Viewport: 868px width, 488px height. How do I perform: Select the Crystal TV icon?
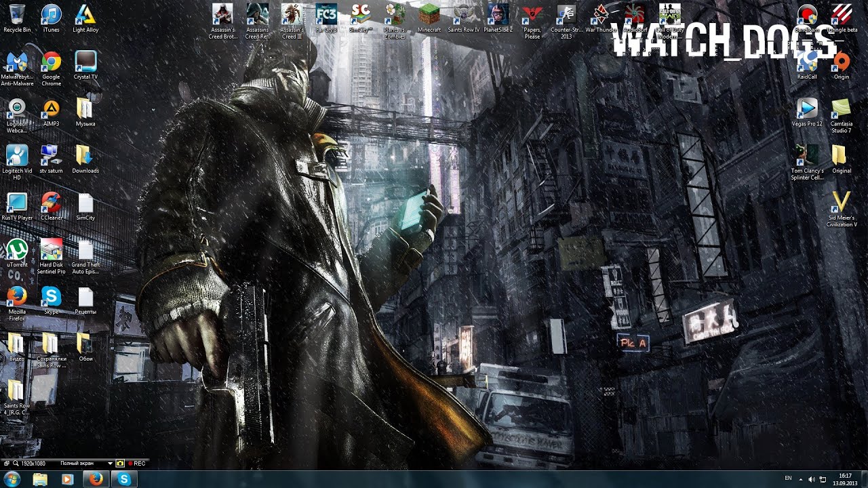pyautogui.click(x=85, y=66)
